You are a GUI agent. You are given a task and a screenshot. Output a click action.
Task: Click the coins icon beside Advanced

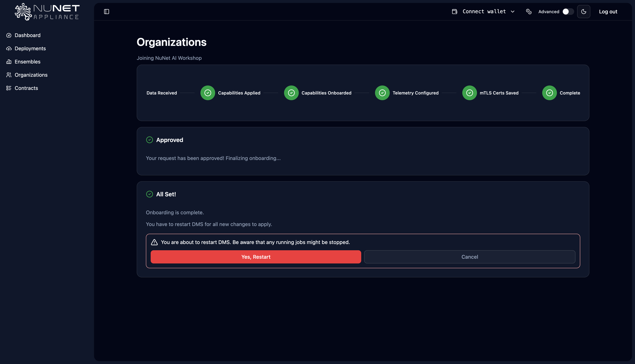[529, 12]
